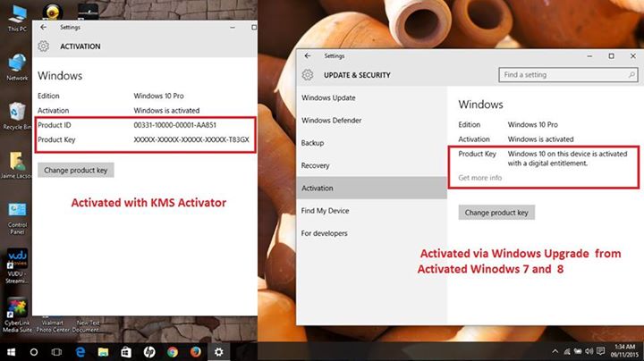The height and width of the screenshot is (361, 644).
Task: Open the For developers section
Action: 371,233
